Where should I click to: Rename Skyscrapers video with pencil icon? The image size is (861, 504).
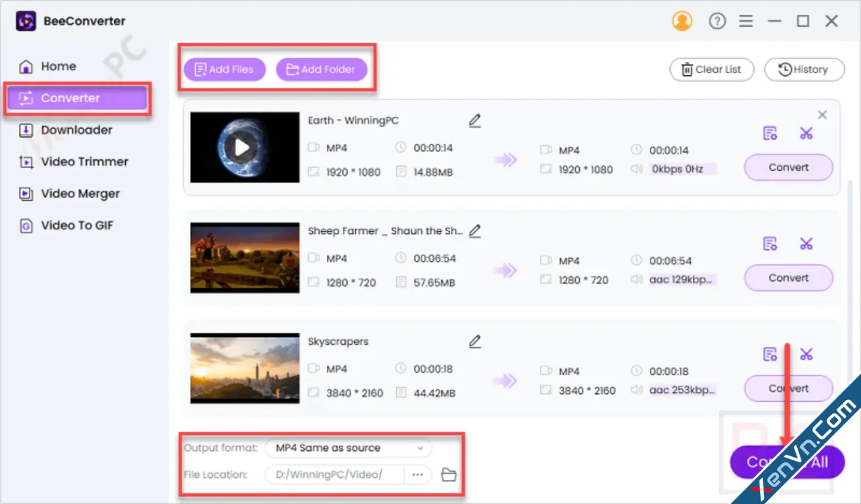point(475,341)
